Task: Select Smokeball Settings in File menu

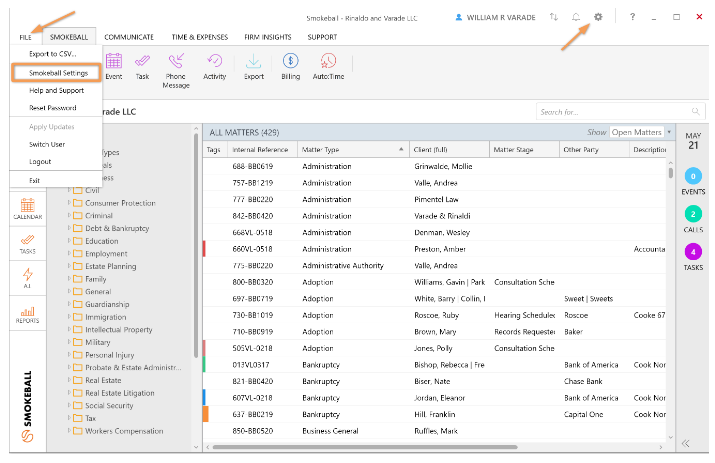Action: [x=56, y=73]
